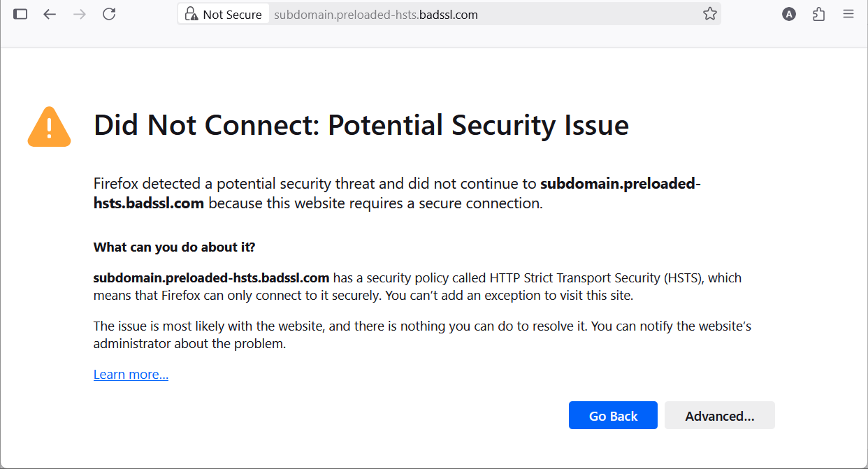Click the "Firefox detected a potential security threat" sentence
Screen dimensions: 868x469
click(x=316, y=185)
